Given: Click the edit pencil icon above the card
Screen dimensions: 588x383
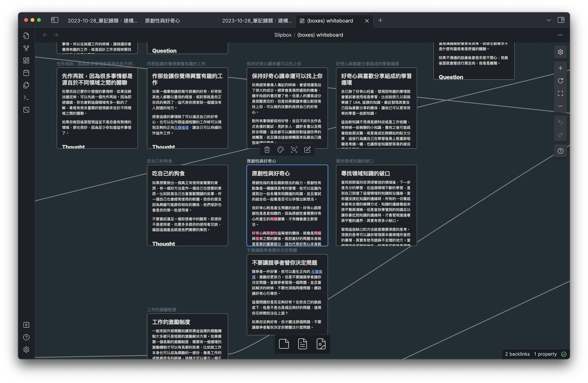Looking at the screenshot, I should click(307, 150).
